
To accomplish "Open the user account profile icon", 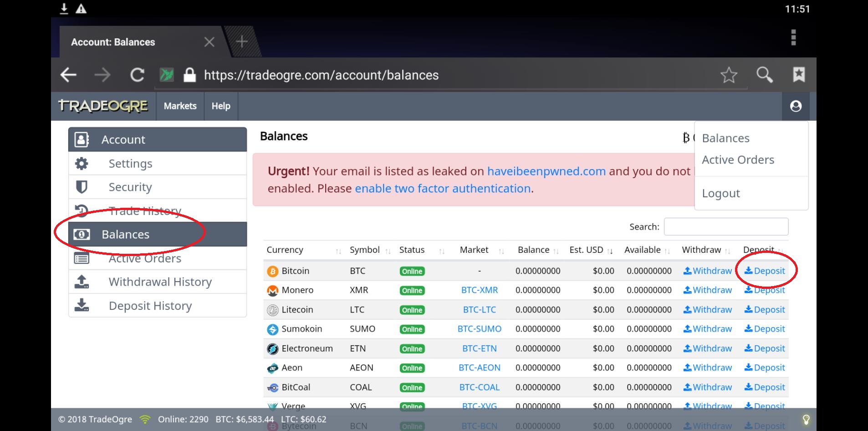I will click(x=796, y=106).
